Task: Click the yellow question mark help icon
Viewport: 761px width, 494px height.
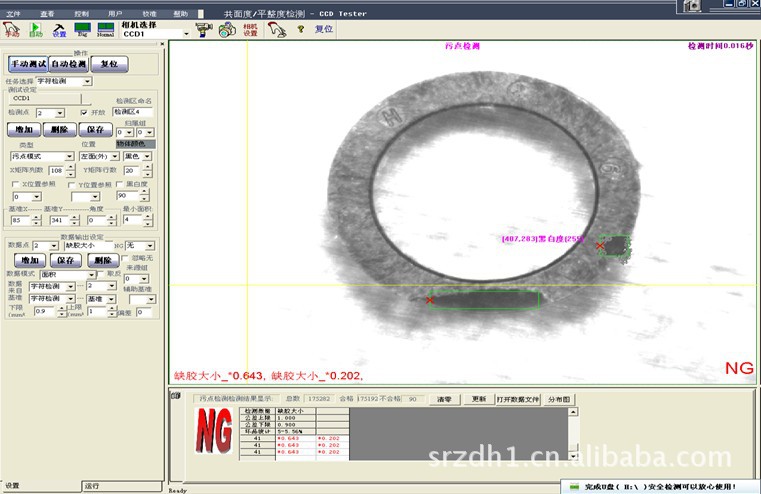Action: point(299,30)
